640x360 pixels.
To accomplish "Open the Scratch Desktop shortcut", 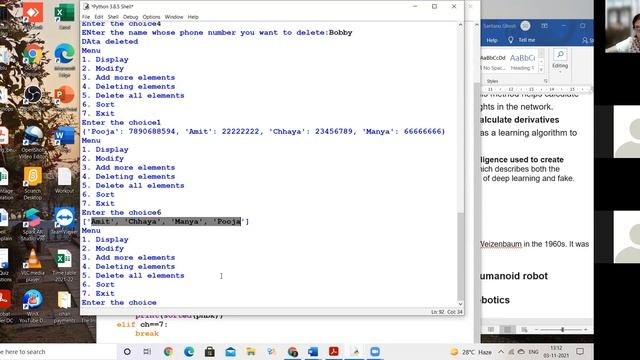I will coord(33,183).
